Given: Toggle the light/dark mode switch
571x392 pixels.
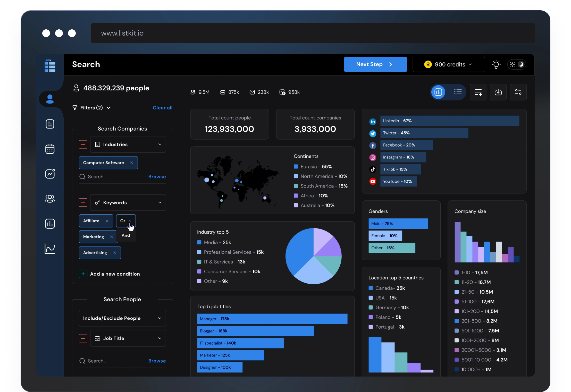Looking at the screenshot, I should point(517,64).
